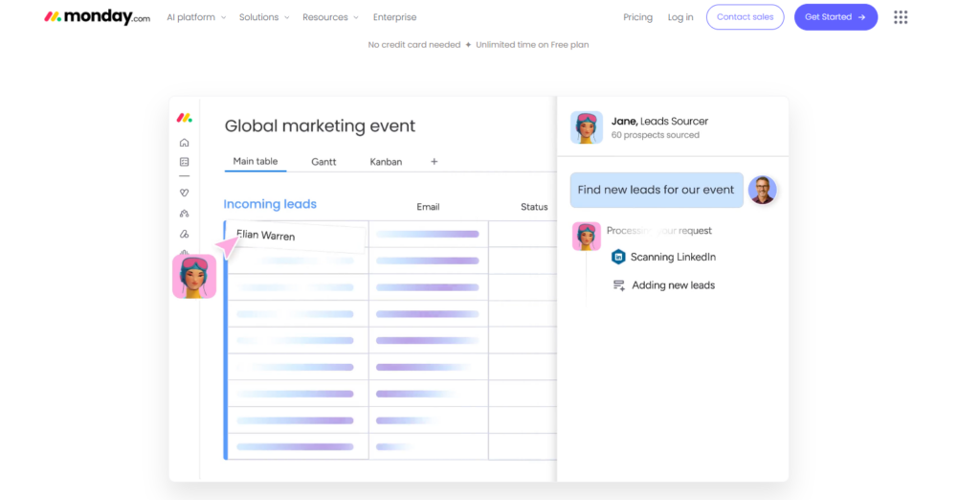980x500 pixels.
Task: Select the Elian Warren row
Action: pyautogui.click(x=295, y=236)
